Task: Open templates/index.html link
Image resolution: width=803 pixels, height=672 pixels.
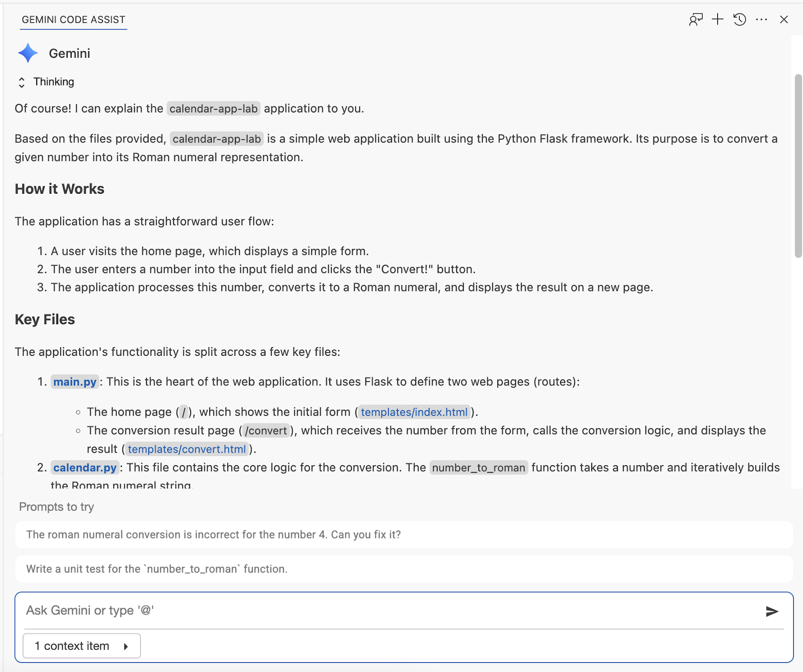Action: pos(414,412)
